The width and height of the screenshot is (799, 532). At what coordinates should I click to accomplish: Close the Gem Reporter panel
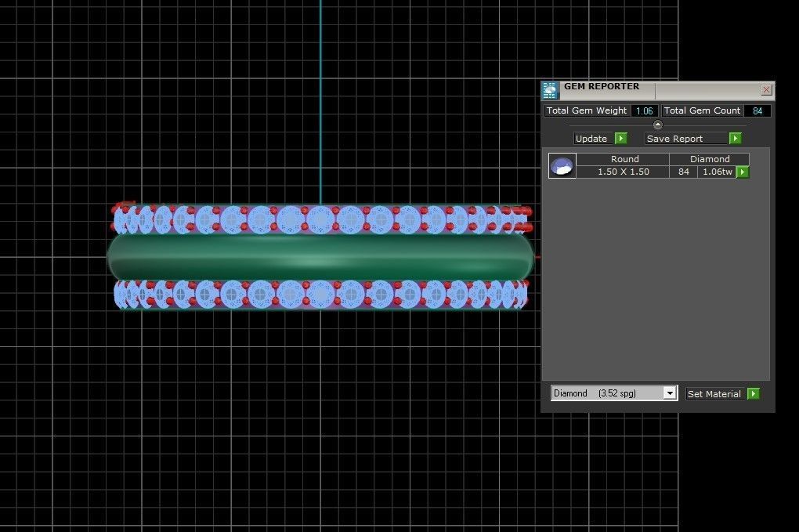point(766,90)
